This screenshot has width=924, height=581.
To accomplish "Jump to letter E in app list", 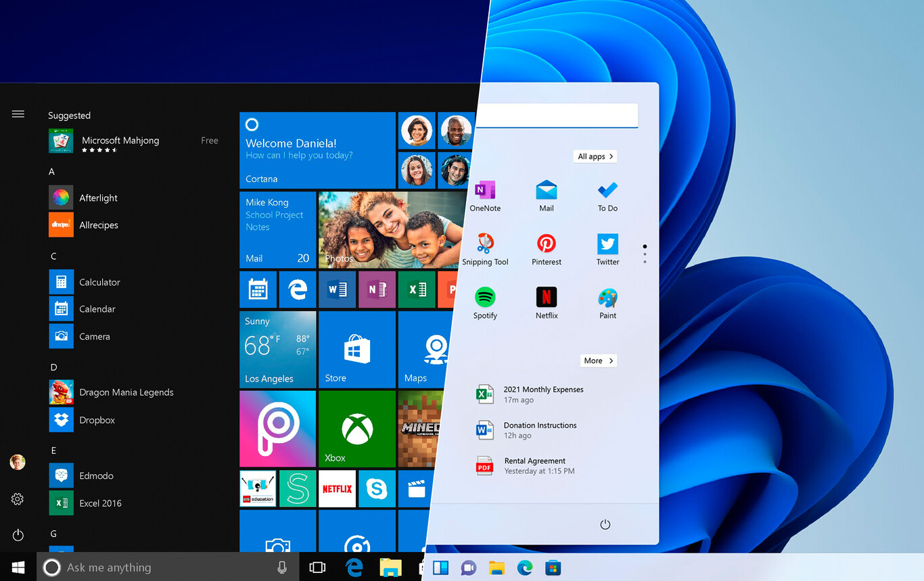I will pos(53,450).
